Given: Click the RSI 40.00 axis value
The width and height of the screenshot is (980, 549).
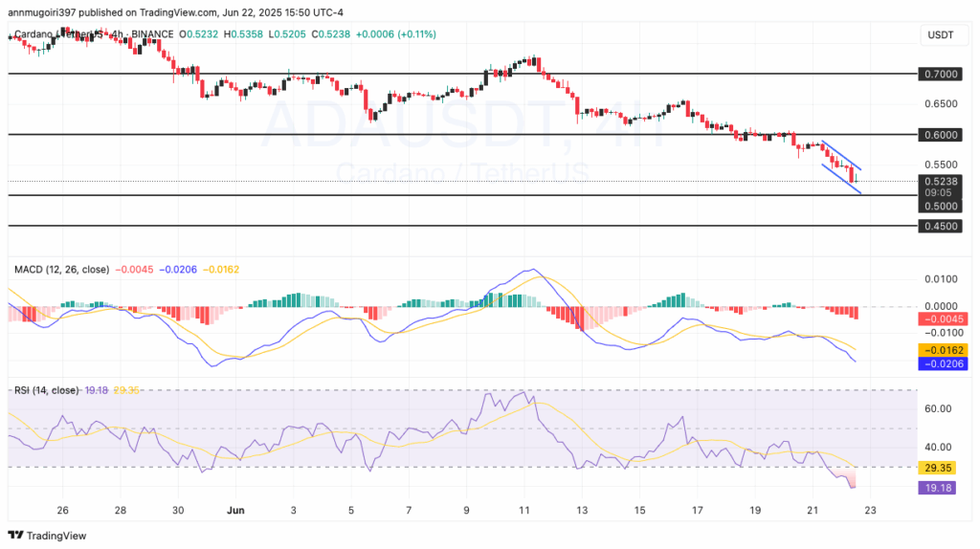Looking at the screenshot, I should tap(938, 448).
